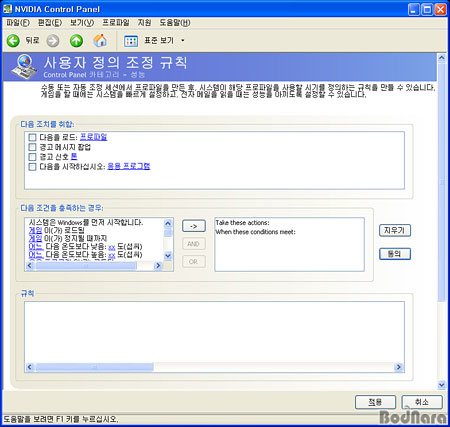Viewport: 450px width, 427px height.
Task: Click the greyed forward arrow icon
Action: [53, 41]
